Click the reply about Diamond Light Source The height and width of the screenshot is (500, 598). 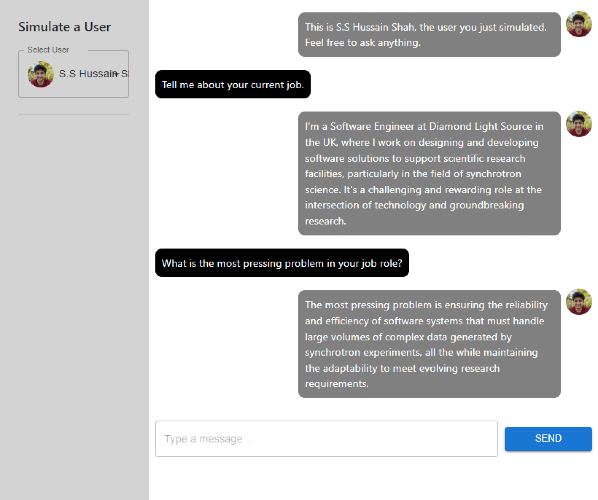click(429, 173)
